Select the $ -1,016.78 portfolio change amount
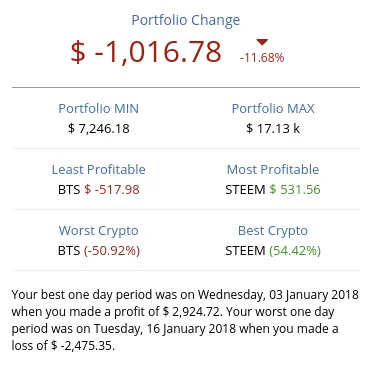Viewport: 374px width, 368px height. point(146,52)
